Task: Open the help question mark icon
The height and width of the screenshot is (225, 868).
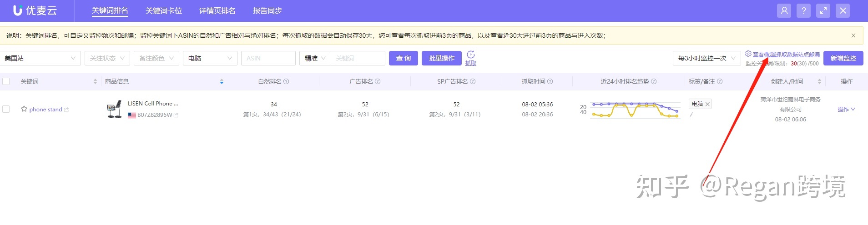Action: [x=804, y=11]
